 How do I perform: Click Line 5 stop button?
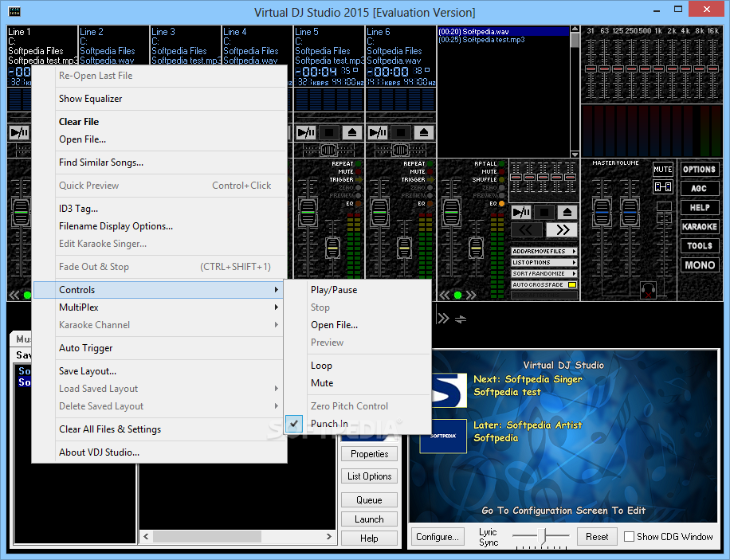(x=329, y=133)
